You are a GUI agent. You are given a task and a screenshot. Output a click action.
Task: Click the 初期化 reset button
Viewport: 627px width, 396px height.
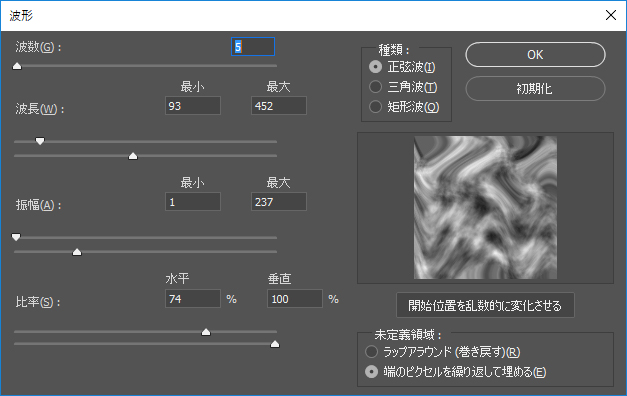(x=535, y=88)
